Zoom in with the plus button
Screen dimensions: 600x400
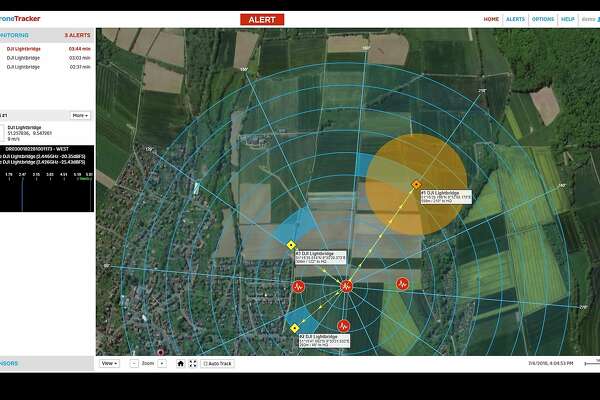tap(162, 363)
